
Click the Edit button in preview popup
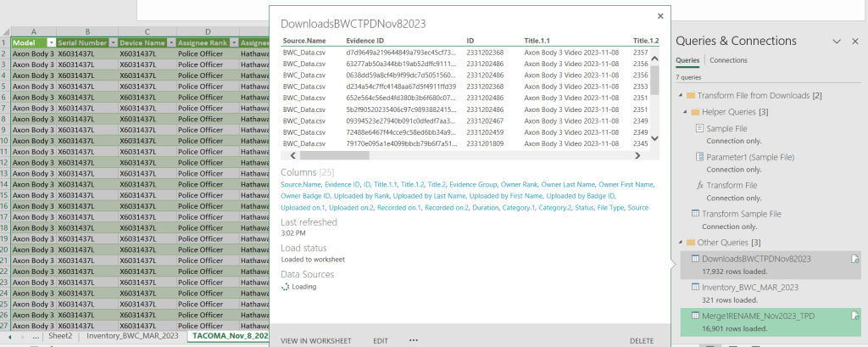pos(381,340)
